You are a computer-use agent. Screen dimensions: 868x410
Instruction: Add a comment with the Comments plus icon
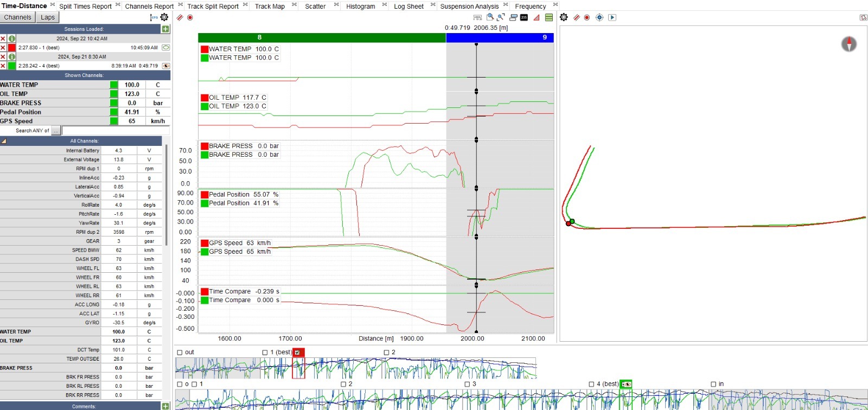165,406
